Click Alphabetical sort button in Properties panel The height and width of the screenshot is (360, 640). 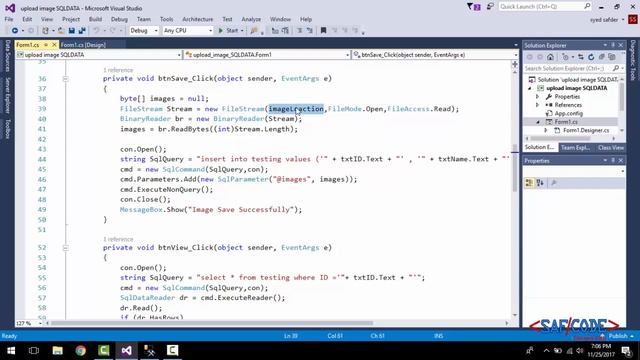(x=540, y=183)
